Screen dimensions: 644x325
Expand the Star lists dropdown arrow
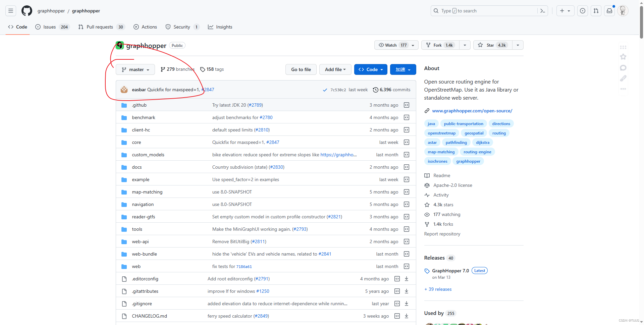(518, 45)
